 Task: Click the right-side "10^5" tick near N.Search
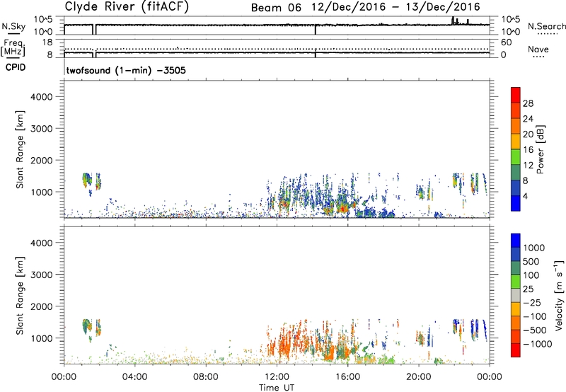click(510, 20)
